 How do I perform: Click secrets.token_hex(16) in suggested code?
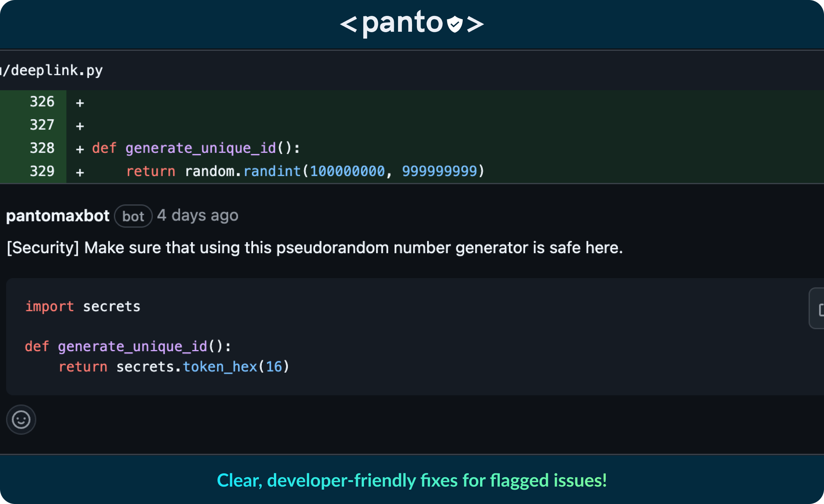tap(202, 366)
